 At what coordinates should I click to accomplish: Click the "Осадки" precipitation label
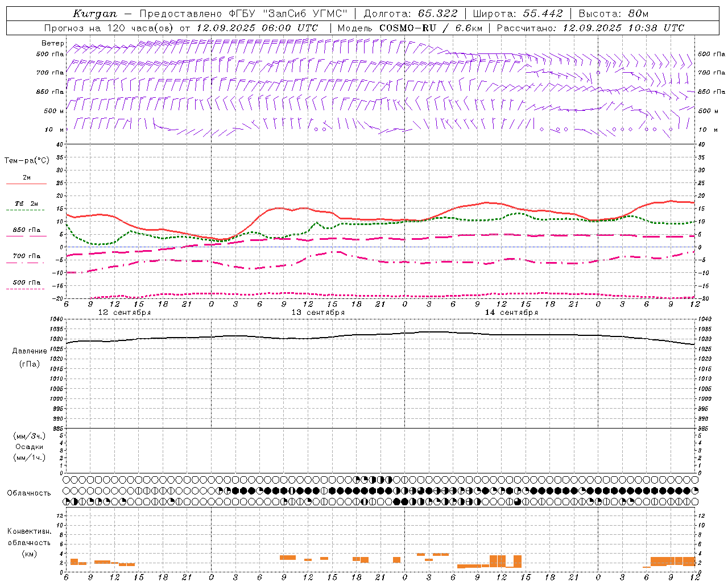point(30,447)
